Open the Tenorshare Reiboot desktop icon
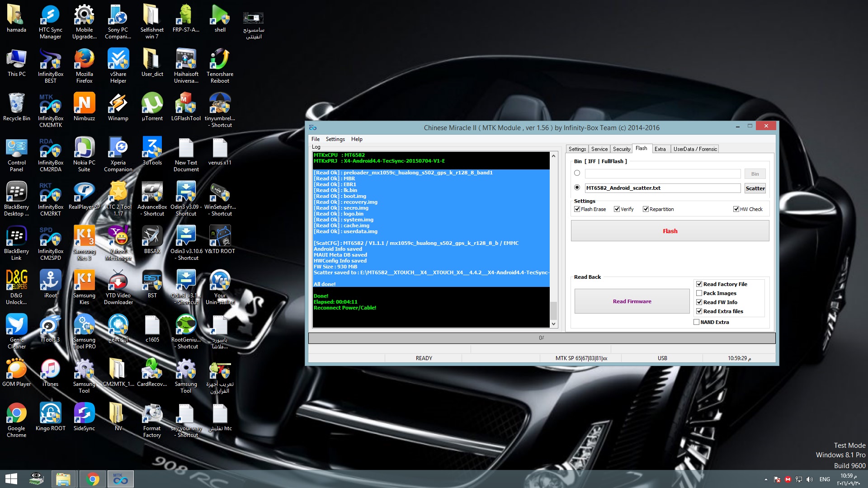The height and width of the screenshot is (488, 868). coord(220,66)
